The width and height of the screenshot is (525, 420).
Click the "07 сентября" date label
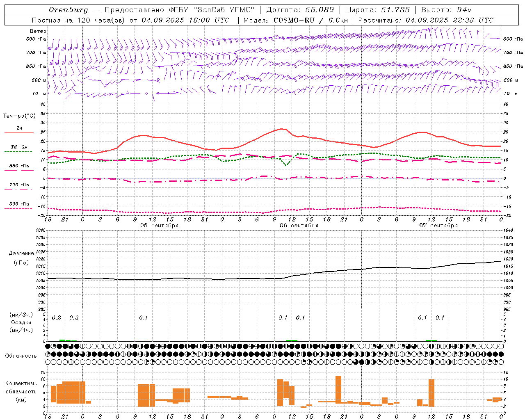coord(438,226)
